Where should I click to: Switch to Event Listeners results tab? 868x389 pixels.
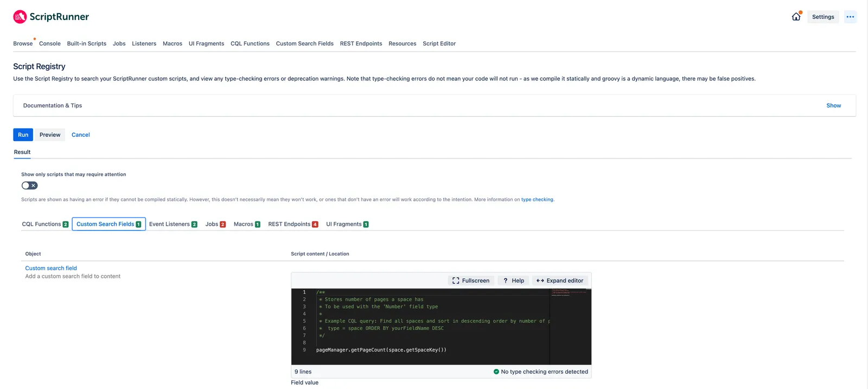pyautogui.click(x=173, y=224)
